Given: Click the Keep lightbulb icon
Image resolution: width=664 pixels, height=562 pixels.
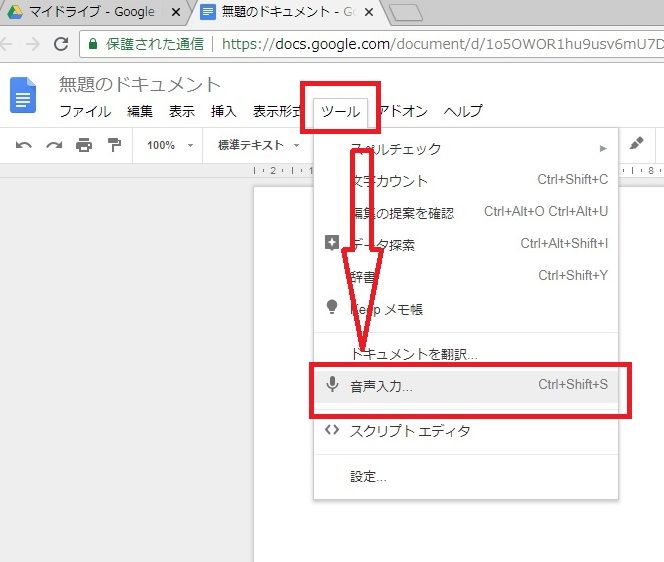Looking at the screenshot, I should [332, 307].
